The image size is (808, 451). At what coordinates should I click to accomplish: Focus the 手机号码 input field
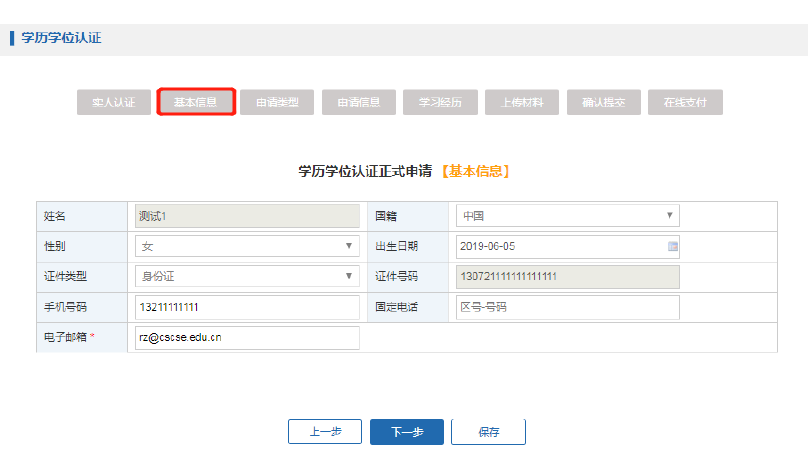[247, 307]
